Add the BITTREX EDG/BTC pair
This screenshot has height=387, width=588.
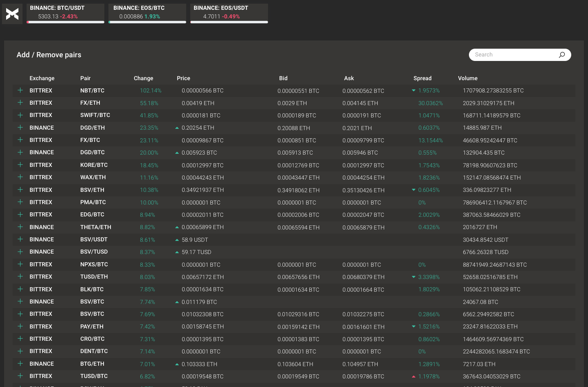click(20, 214)
